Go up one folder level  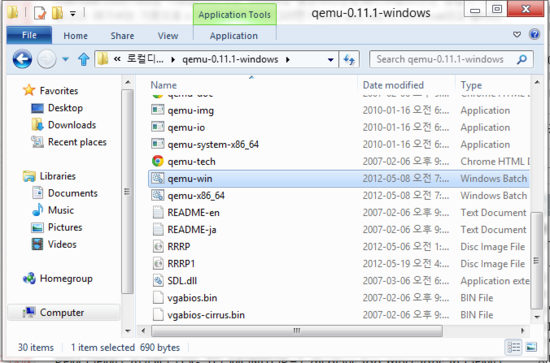click(83, 59)
